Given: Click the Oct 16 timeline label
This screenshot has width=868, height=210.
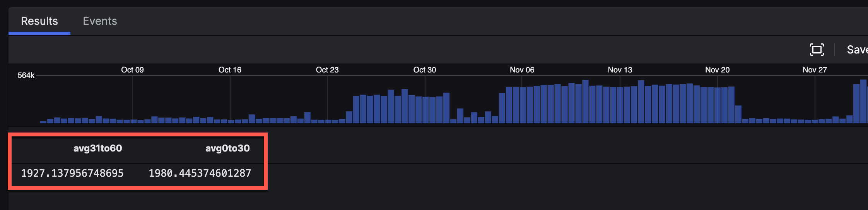Looking at the screenshot, I should (x=230, y=70).
